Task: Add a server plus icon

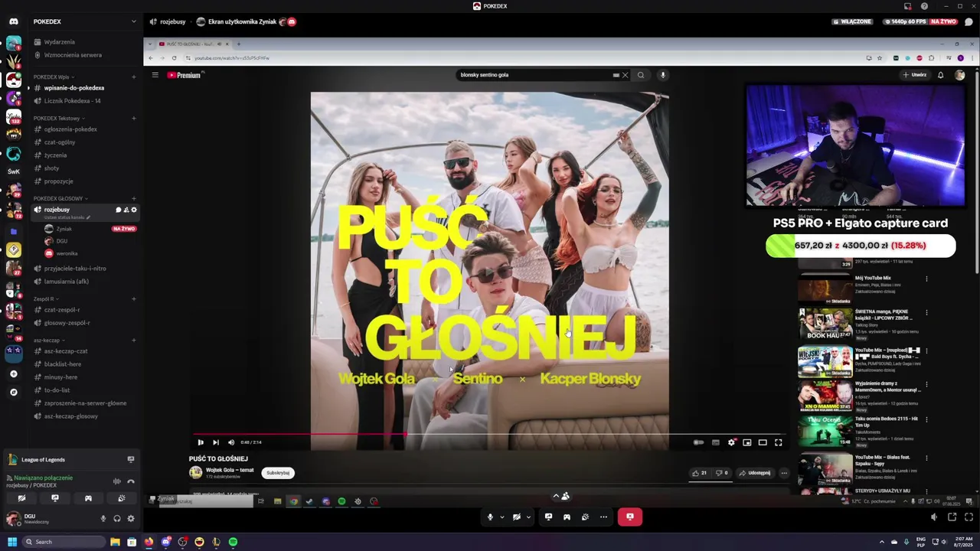Action: click(x=13, y=373)
